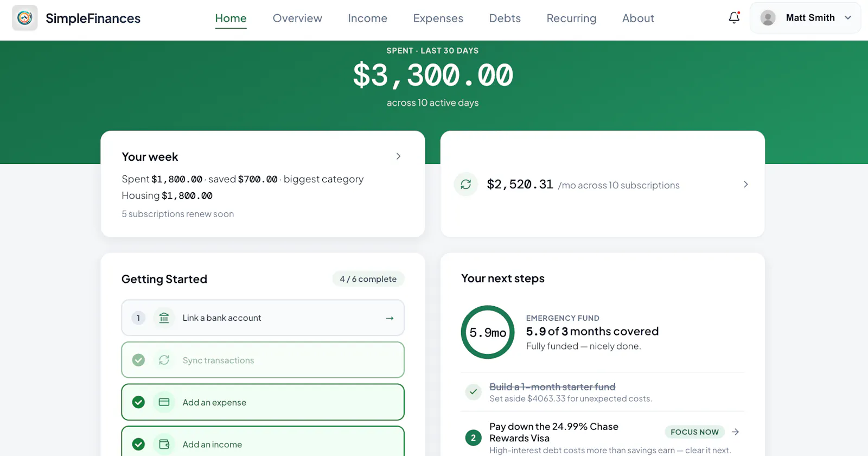This screenshot has width=868, height=456.
Task: Navigate to the Debts tab
Action: click(505, 18)
